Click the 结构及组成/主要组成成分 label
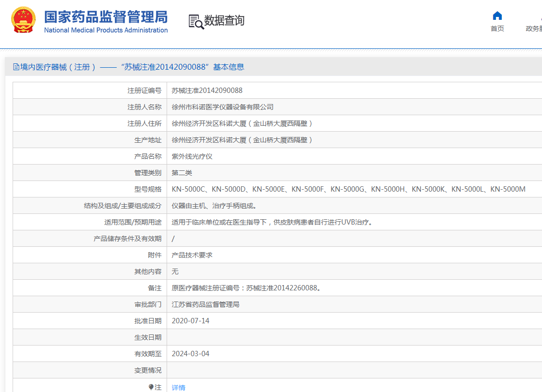The height and width of the screenshot is (392, 542). [123, 206]
